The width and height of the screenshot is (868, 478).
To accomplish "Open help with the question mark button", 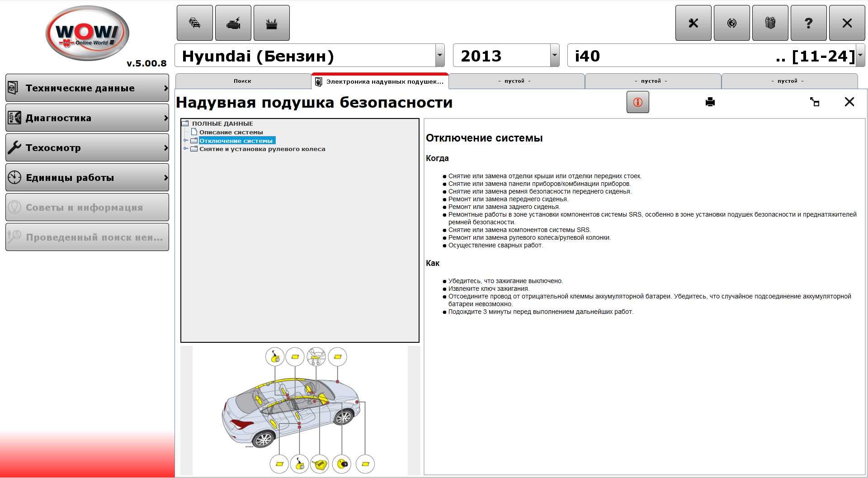I will (809, 23).
